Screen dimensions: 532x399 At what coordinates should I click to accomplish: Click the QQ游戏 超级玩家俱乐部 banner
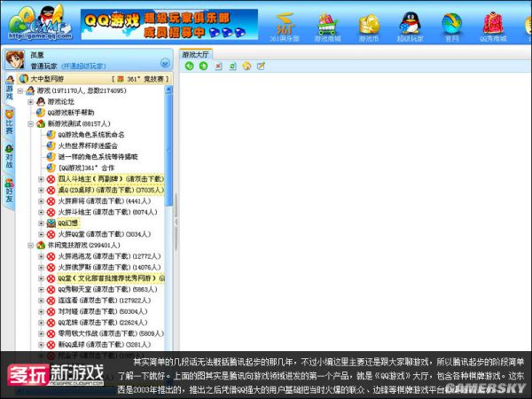pyautogui.click(x=169, y=25)
